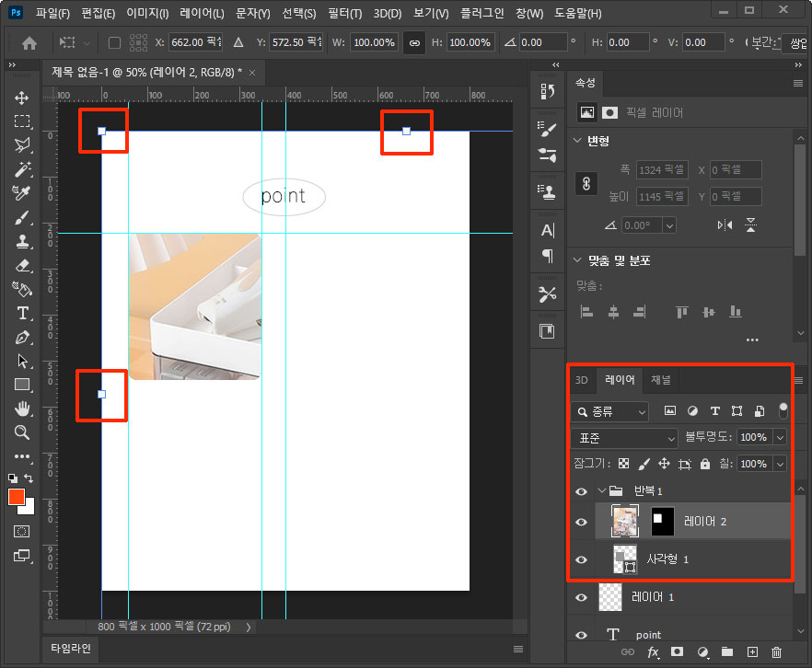Select the Pen tool
This screenshot has width=812, height=668.
tap(22, 338)
